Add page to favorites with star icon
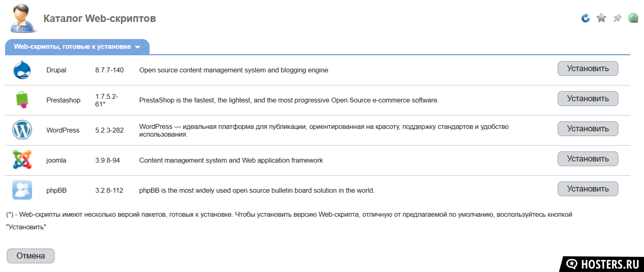The height and width of the screenshot is (272, 644). 601,18
